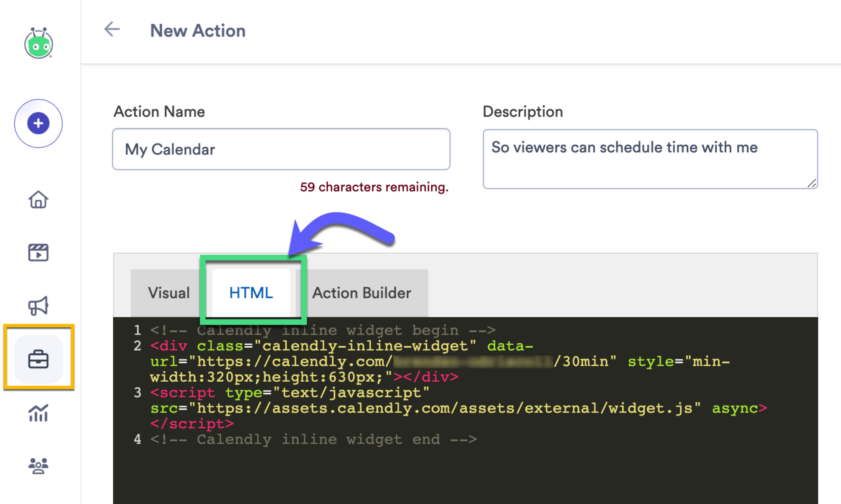
Task: Open the highlighted briefcase Actions icon
Action: point(38,359)
